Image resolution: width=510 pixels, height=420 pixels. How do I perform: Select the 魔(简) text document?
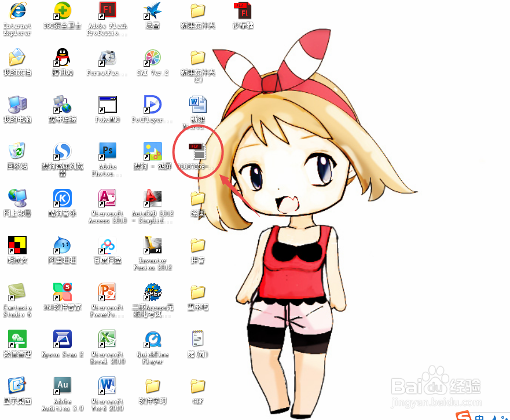198,339
